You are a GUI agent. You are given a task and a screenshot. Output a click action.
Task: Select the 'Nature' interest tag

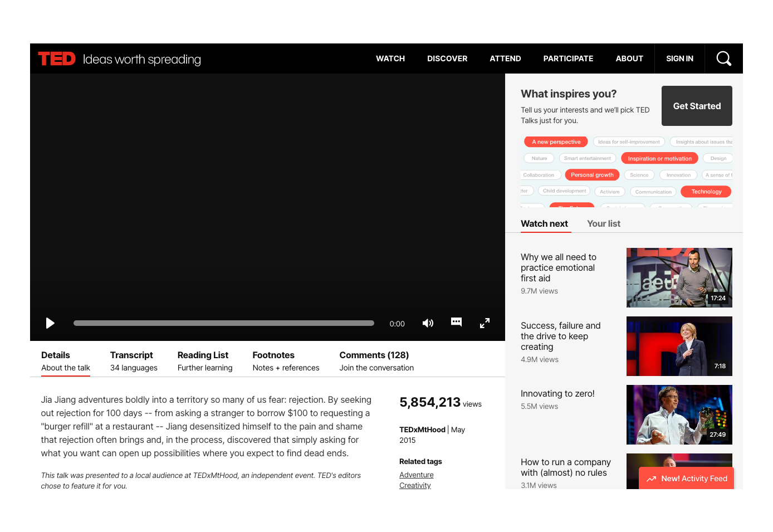point(539,158)
